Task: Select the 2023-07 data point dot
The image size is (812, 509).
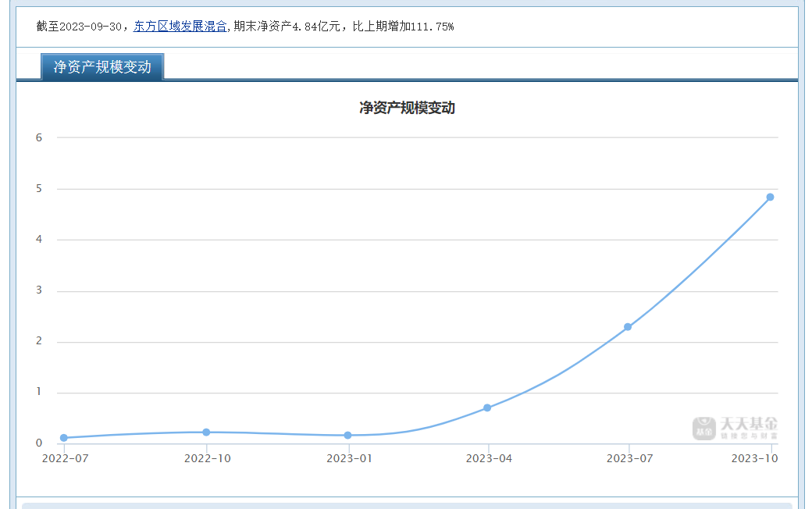Action: point(628,327)
